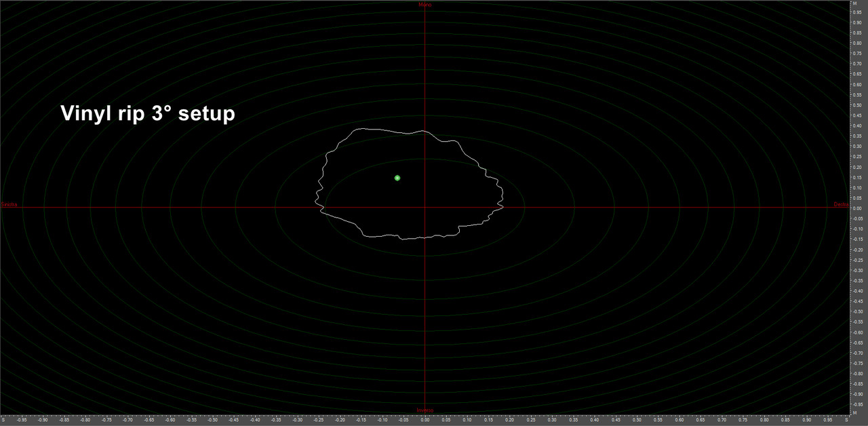This screenshot has width=868, height=426.
Task: Click the red 'Mono' axis label
Action: pyautogui.click(x=425, y=5)
